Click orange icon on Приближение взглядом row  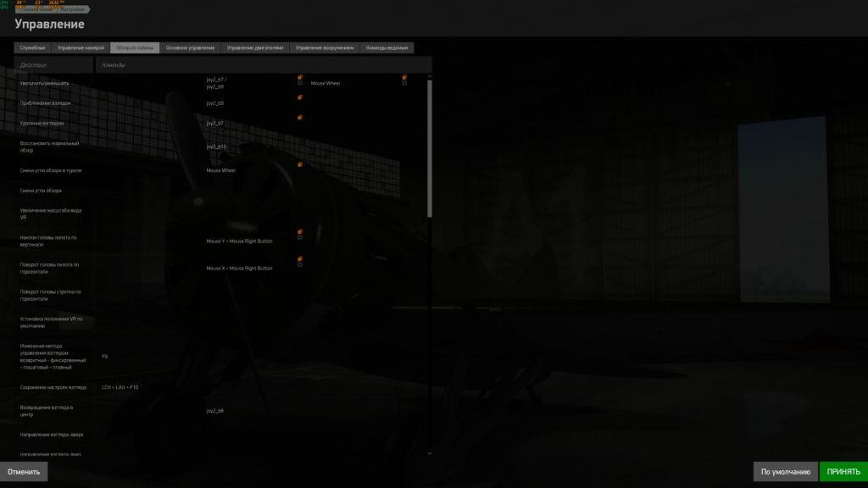300,97
